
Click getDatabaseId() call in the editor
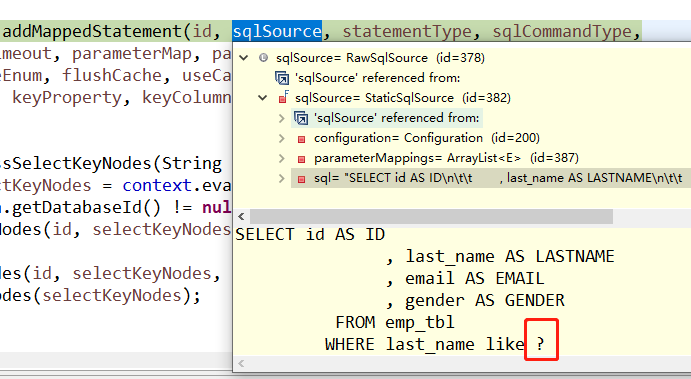(86, 208)
